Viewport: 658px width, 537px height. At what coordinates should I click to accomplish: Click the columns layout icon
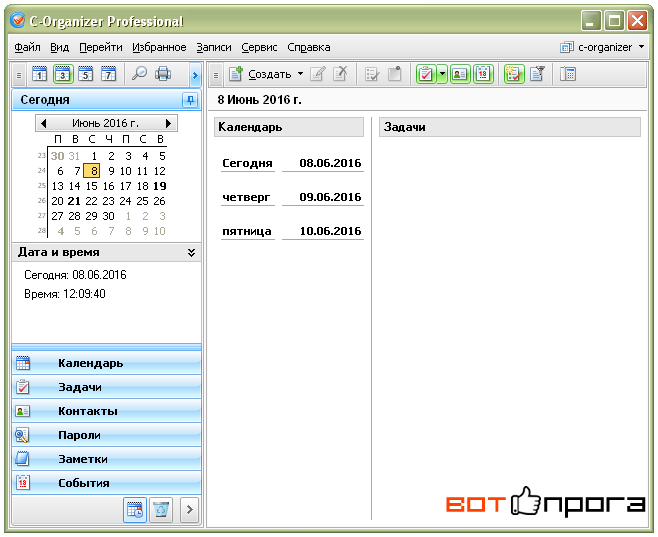click(568, 74)
